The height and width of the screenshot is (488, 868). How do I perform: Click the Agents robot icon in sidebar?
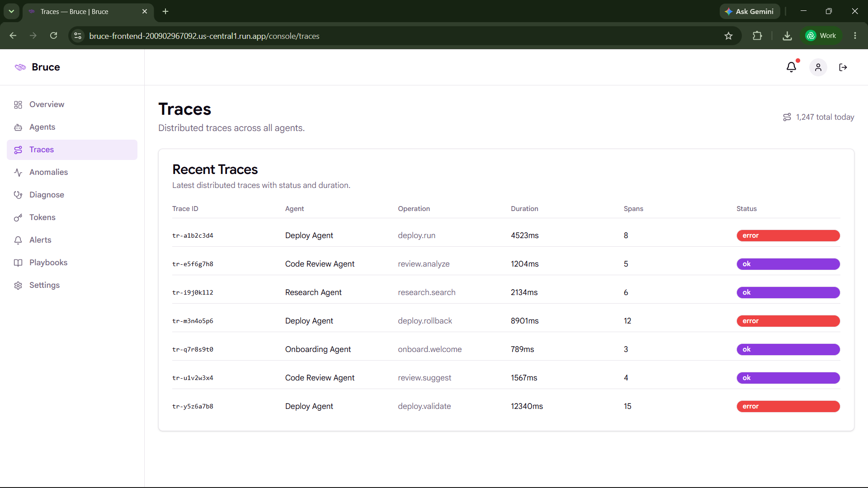pyautogui.click(x=18, y=127)
